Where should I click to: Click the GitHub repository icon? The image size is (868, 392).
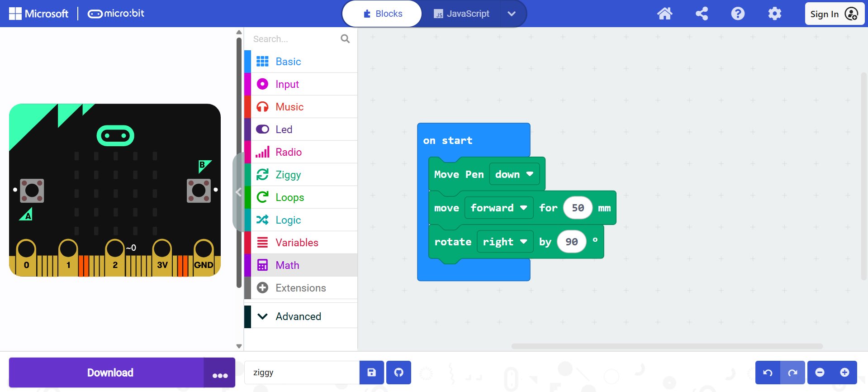(398, 373)
